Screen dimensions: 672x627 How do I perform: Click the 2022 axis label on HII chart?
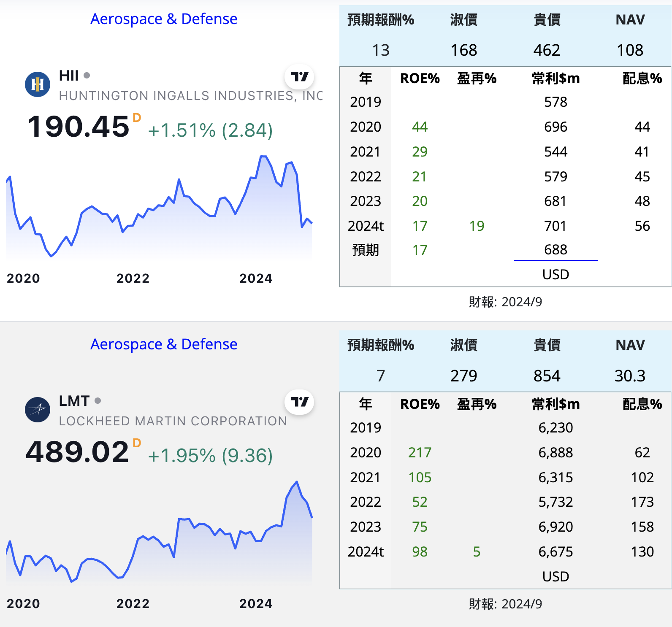(133, 278)
